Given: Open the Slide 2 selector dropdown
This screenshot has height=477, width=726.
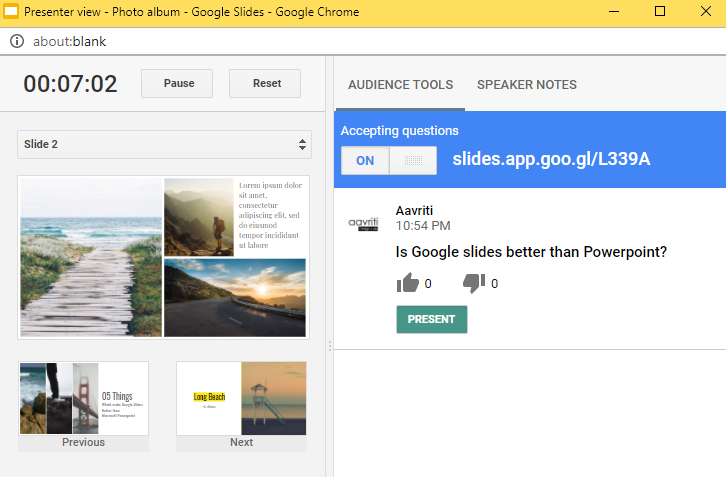Looking at the screenshot, I should (x=164, y=144).
